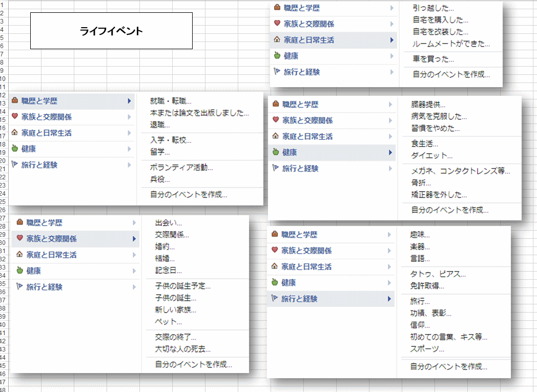
Task: Click the green apple icon in the highlighted 健康 row
Action: pos(276,152)
